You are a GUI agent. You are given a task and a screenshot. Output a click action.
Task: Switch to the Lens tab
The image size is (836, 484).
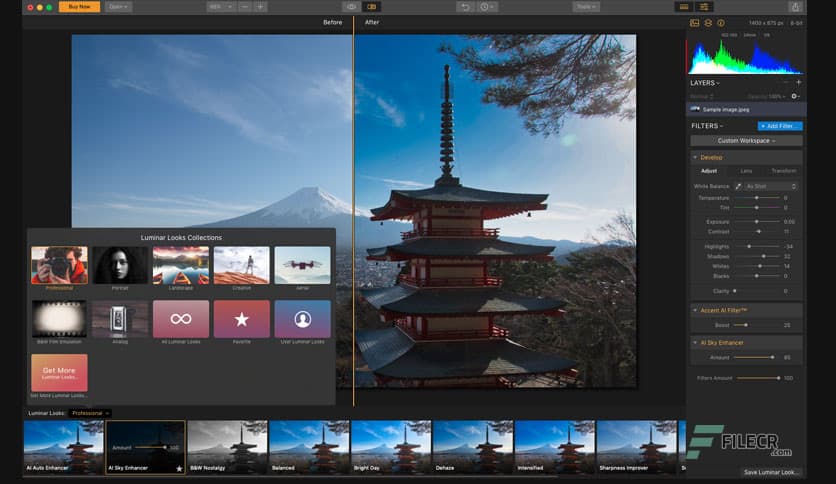click(x=746, y=171)
